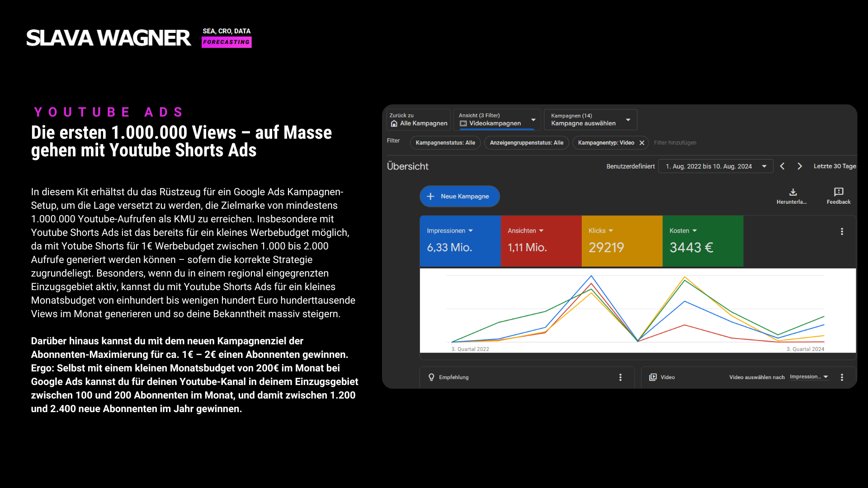This screenshot has width=868, height=488.
Task: Select Letzte 30 Tage range
Action: click(x=835, y=166)
